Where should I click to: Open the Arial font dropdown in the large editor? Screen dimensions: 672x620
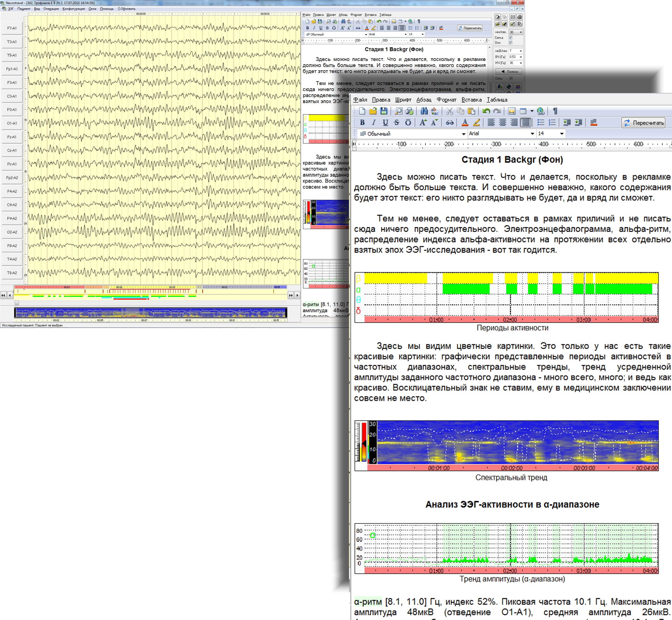[532, 133]
